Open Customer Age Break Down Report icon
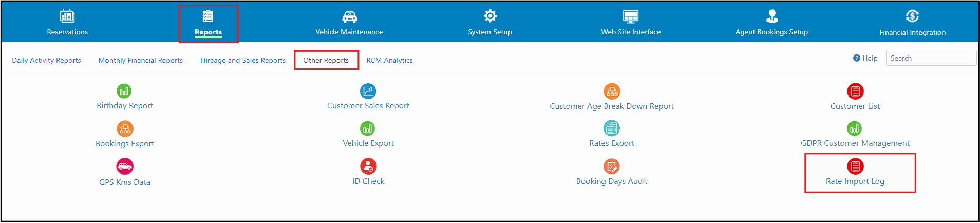The width and height of the screenshot is (980, 223). (612, 91)
